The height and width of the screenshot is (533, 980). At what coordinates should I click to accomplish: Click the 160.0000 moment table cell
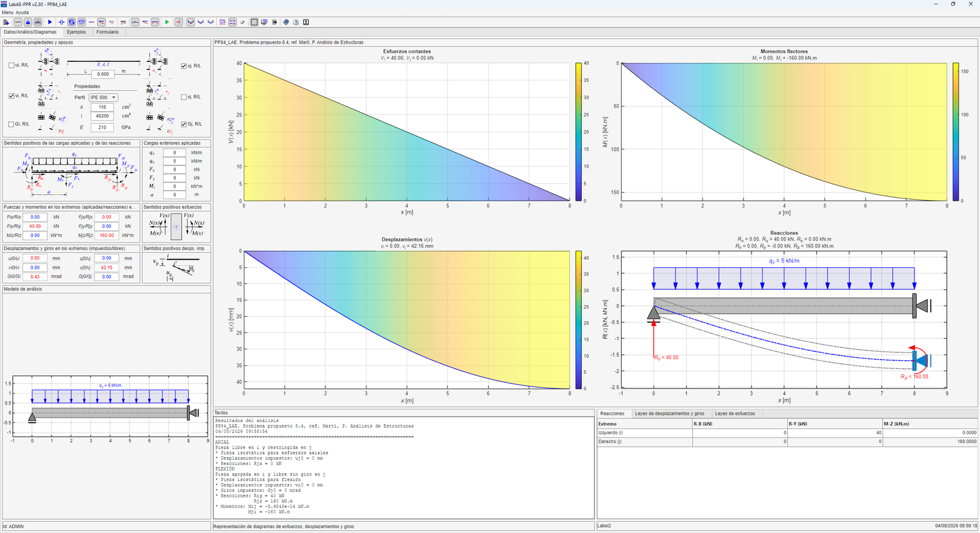pos(930,441)
